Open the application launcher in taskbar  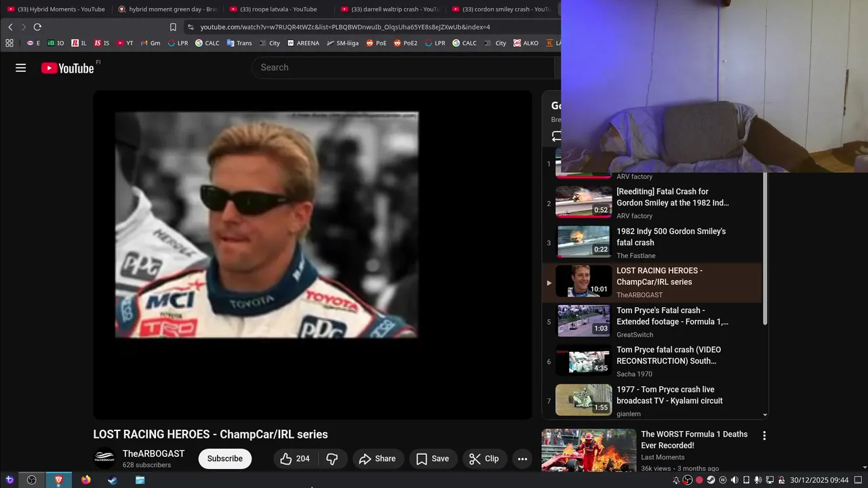(x=9, y=480)
